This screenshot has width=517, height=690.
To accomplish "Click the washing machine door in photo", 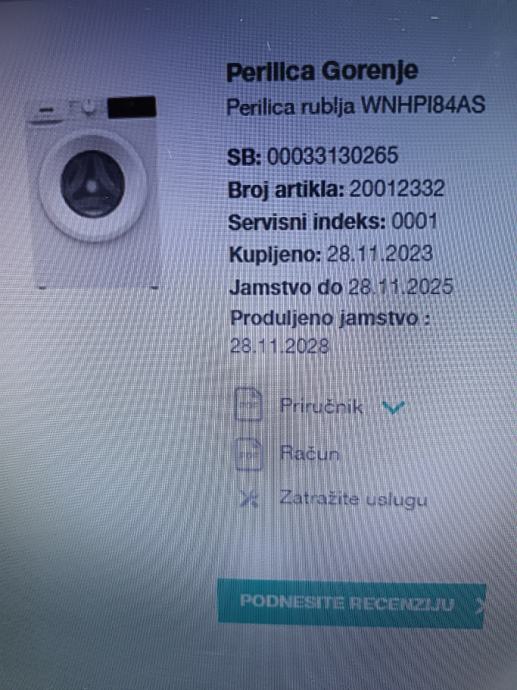I will [x=93, y=186].
